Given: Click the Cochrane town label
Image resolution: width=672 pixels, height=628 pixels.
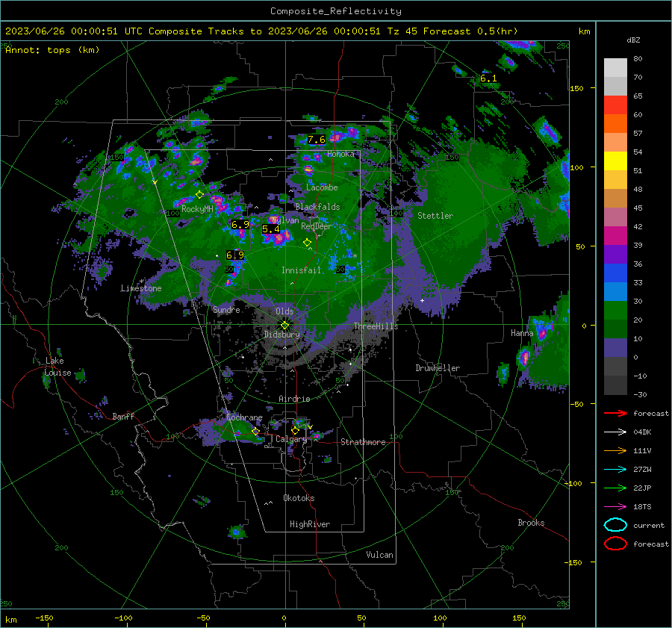Looking at the screenshot, I should (x=244, y=417).
